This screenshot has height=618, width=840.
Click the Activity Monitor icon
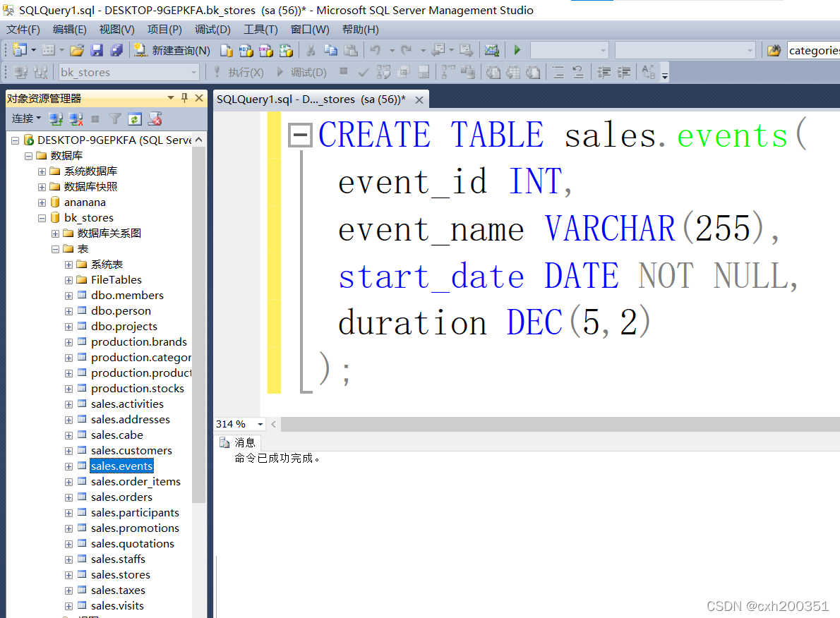coord(492,50)
